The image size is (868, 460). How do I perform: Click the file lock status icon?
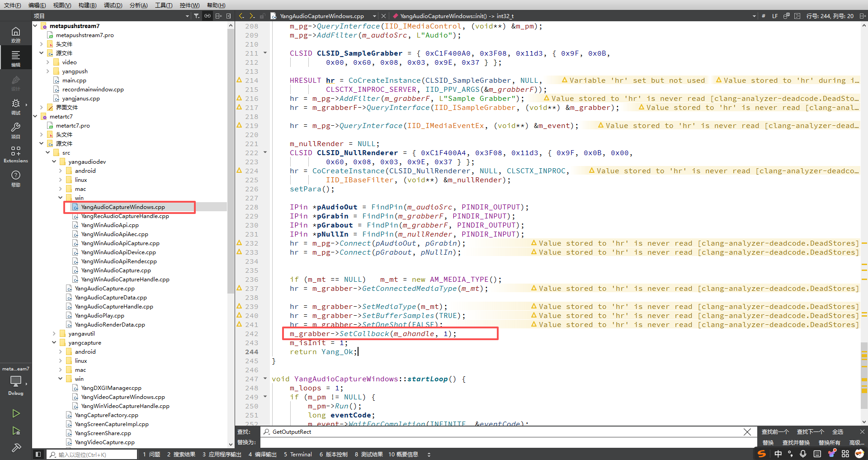click(263, 16)
